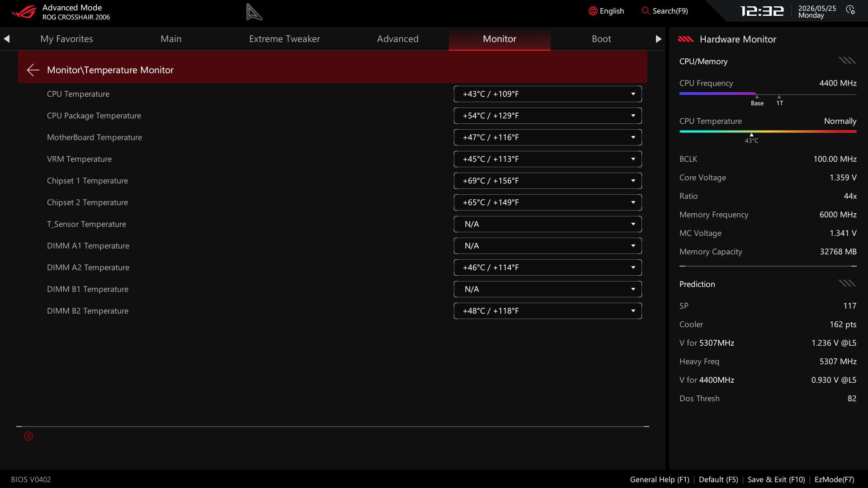Click the Monitor\Temperature Monitor header
868x488 pixels.
[x=333, y=67]
